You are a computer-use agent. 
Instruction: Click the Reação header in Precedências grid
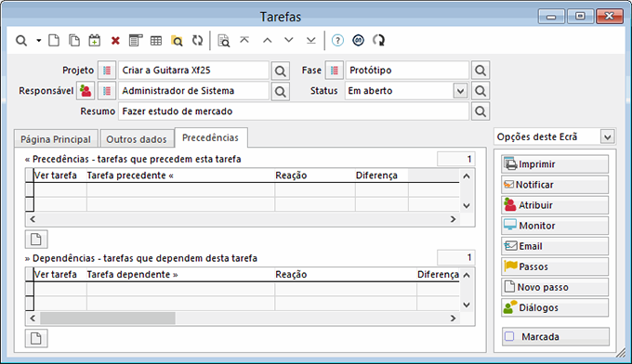pyautogui.click(x=315, y=175)
